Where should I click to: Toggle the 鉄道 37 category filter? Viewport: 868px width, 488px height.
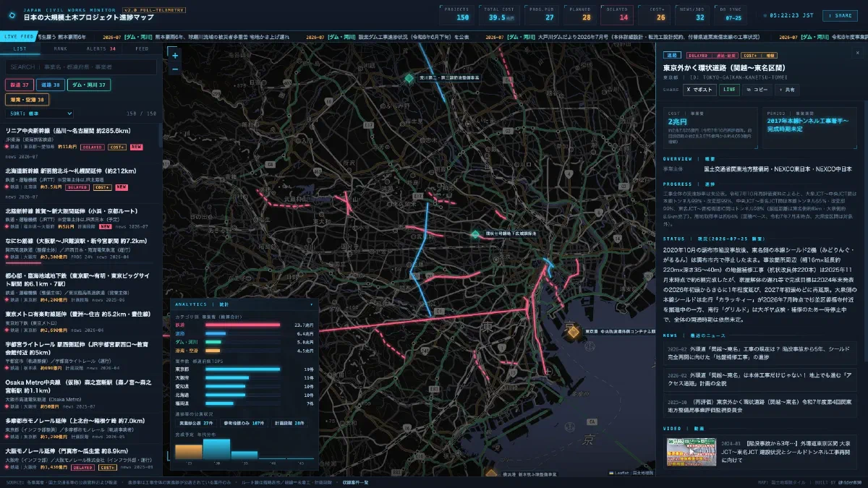tap(19, 85)
